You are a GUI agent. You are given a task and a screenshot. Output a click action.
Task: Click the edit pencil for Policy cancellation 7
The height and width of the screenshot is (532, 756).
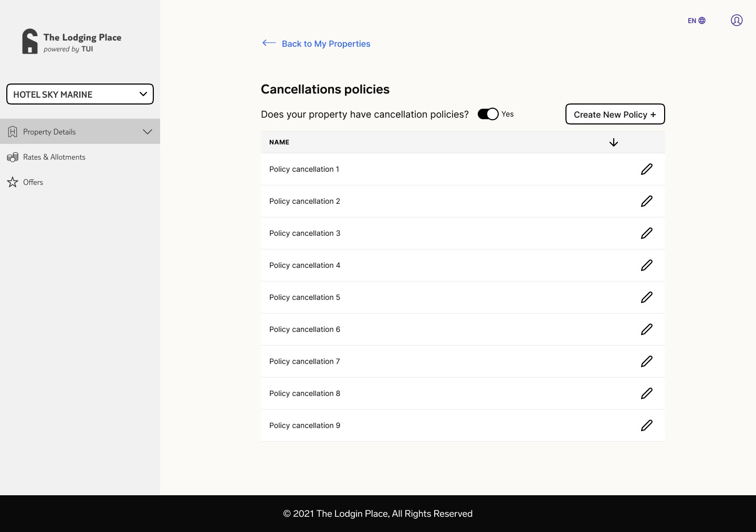click(x=646, y=361)
